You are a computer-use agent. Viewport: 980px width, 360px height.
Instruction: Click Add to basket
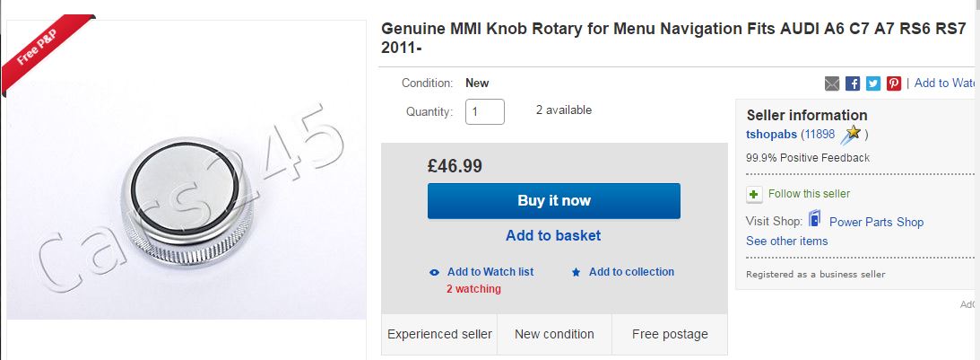[553, 236]
